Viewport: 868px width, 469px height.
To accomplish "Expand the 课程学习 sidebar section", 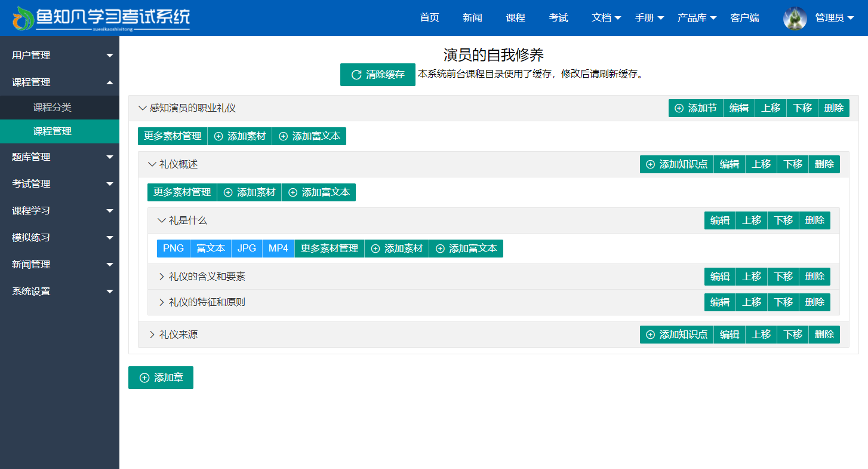I will tap(60, 210).
